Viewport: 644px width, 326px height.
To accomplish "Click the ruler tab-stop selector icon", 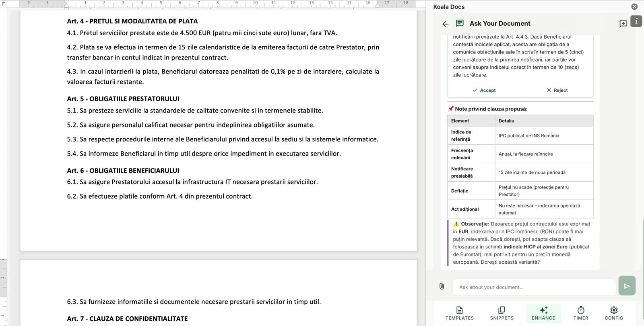I will point(4,3).
